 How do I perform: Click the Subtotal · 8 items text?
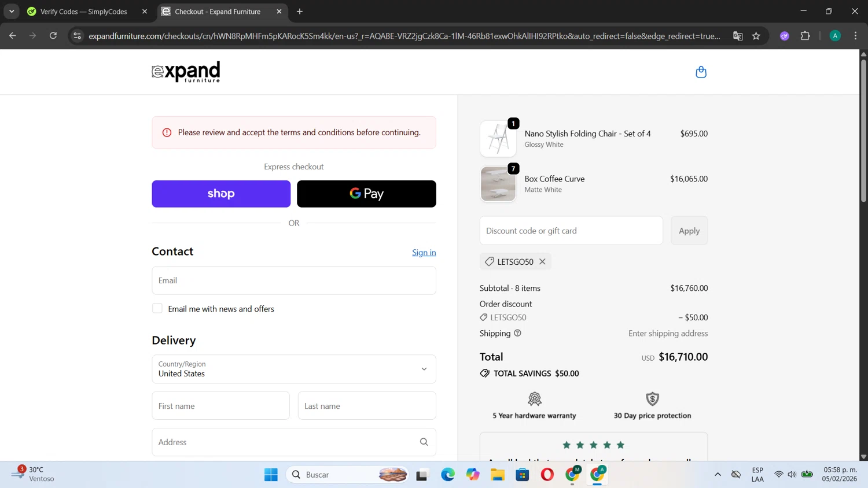click(x=510, y=288)
